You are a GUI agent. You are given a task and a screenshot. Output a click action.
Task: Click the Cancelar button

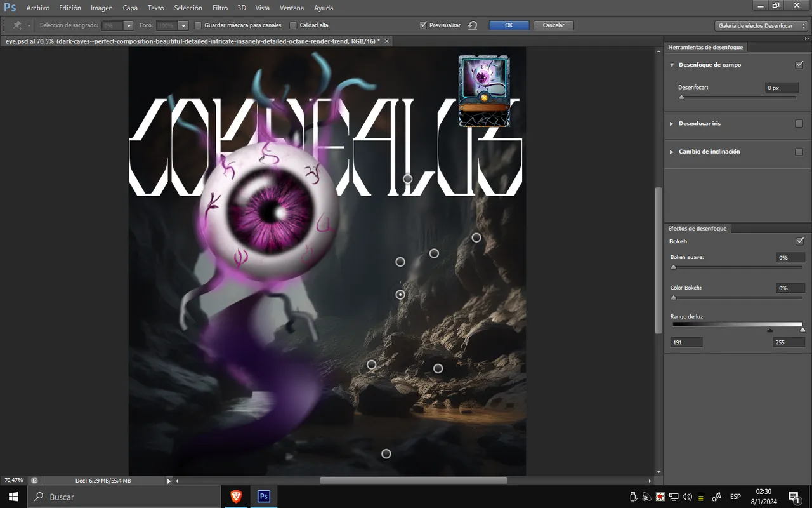click(x=554, y=25)
